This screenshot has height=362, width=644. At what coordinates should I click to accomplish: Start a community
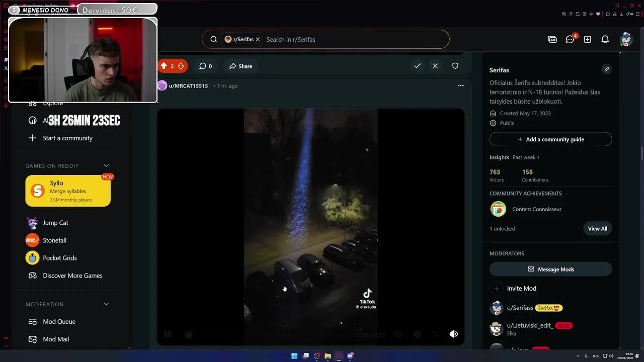[67, 138]
